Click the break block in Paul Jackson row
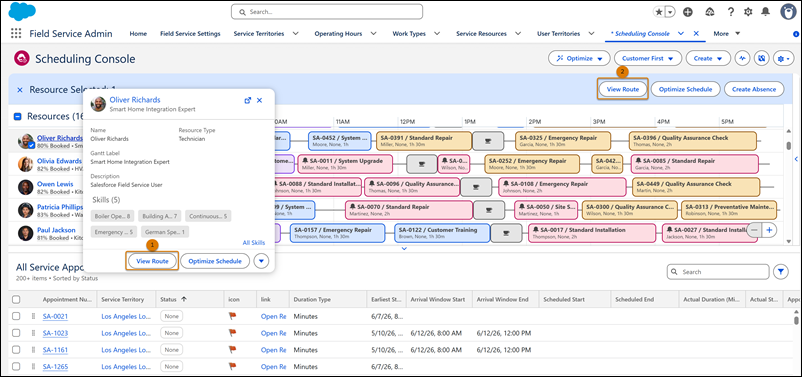 [506, 233]
